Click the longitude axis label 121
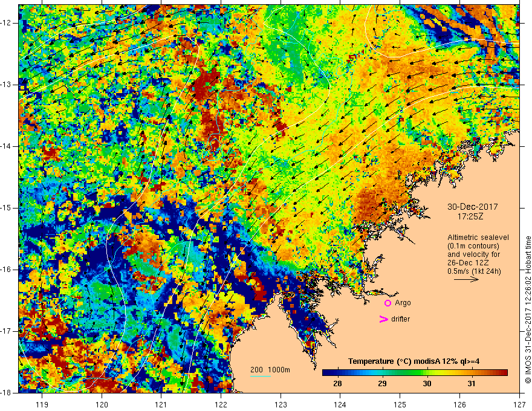Image resolution: width=532 pixels, height=411 pixels. click(x=161, y=404)
